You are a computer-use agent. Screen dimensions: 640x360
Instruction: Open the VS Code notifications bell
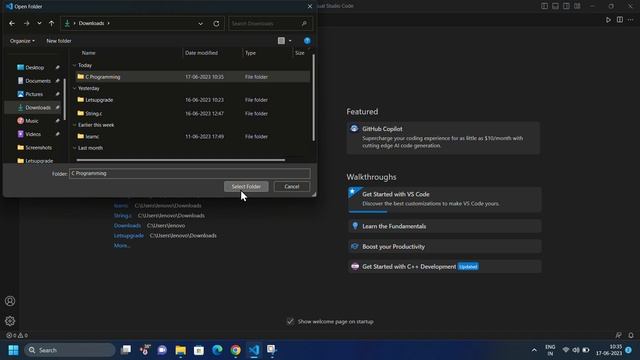(x=631, y=336)
